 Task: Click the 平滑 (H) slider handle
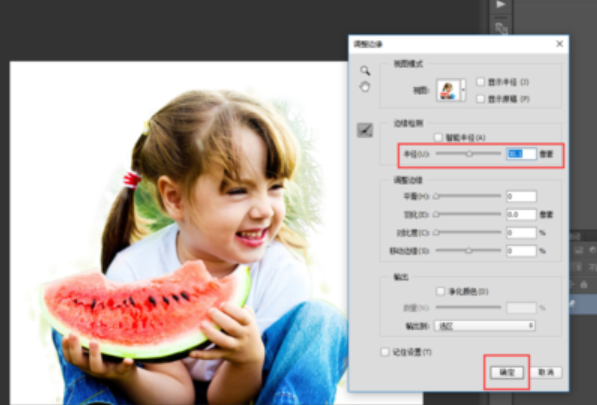437,196
